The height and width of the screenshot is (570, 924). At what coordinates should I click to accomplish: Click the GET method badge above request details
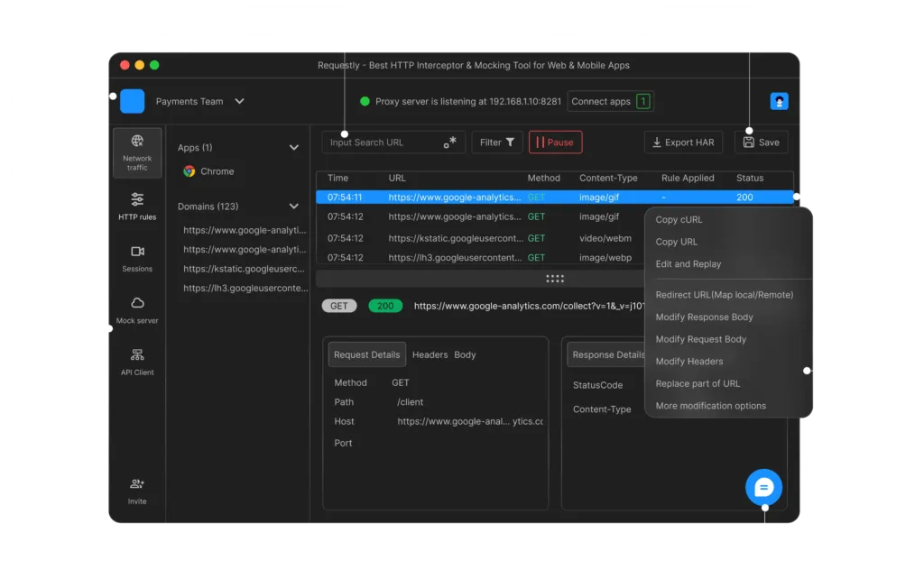(339, 307)
